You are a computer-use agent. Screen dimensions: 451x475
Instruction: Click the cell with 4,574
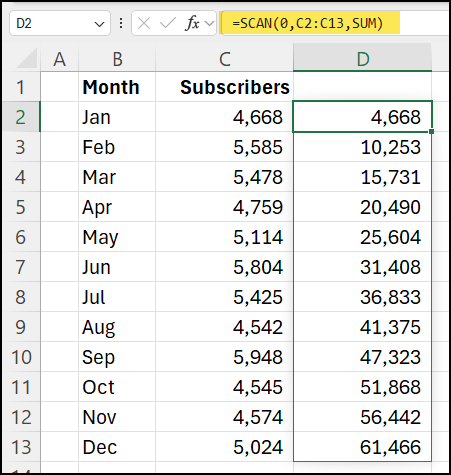click(224, 417)
